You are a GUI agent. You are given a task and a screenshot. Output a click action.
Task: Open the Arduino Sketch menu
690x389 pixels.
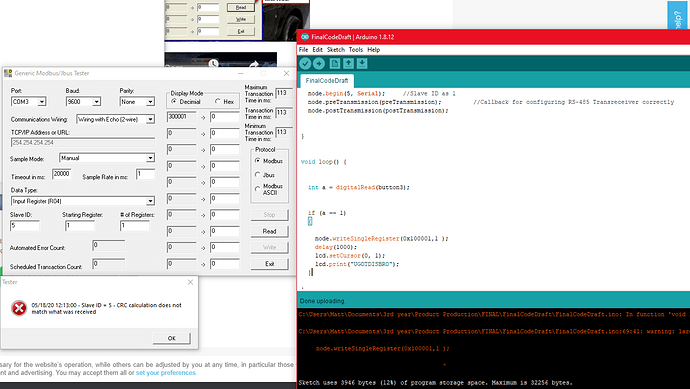coord(336,50)
